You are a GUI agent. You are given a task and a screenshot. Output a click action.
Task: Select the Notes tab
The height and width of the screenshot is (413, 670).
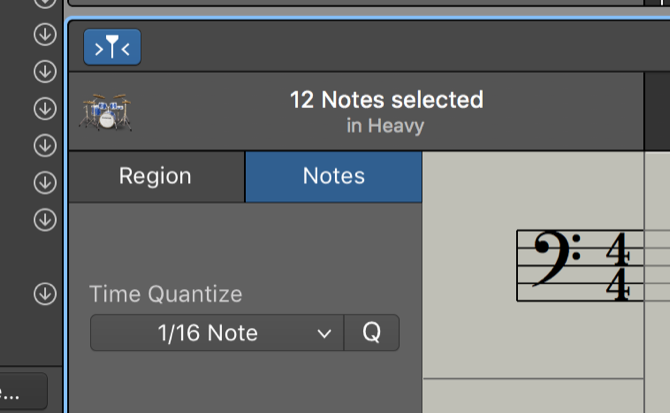[333, 177]
